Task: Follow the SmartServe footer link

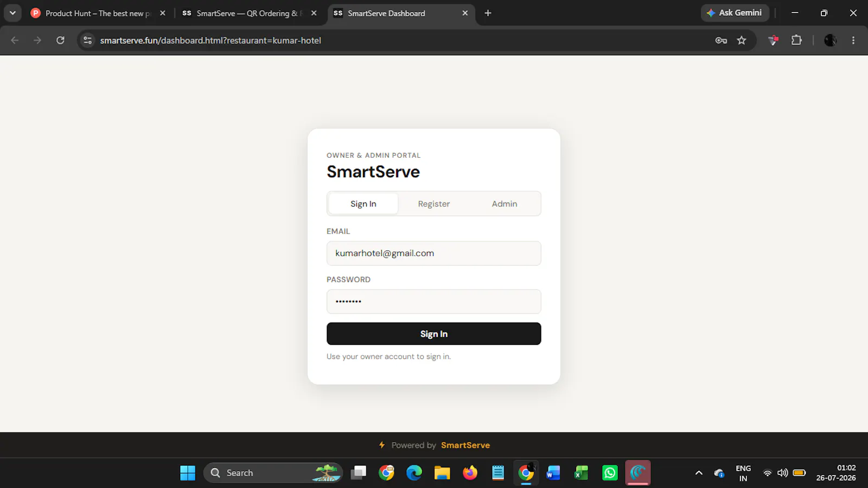Action: (465, 445)
